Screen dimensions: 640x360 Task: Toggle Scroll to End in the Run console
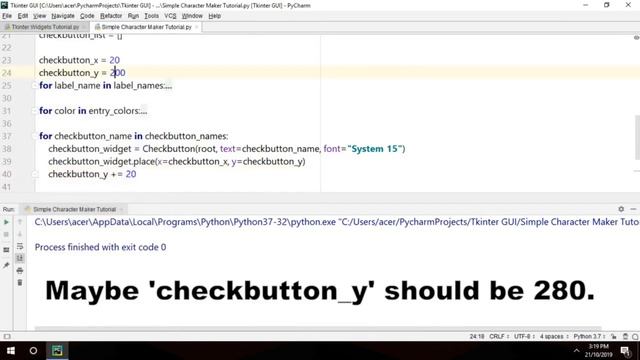point(20,258)
